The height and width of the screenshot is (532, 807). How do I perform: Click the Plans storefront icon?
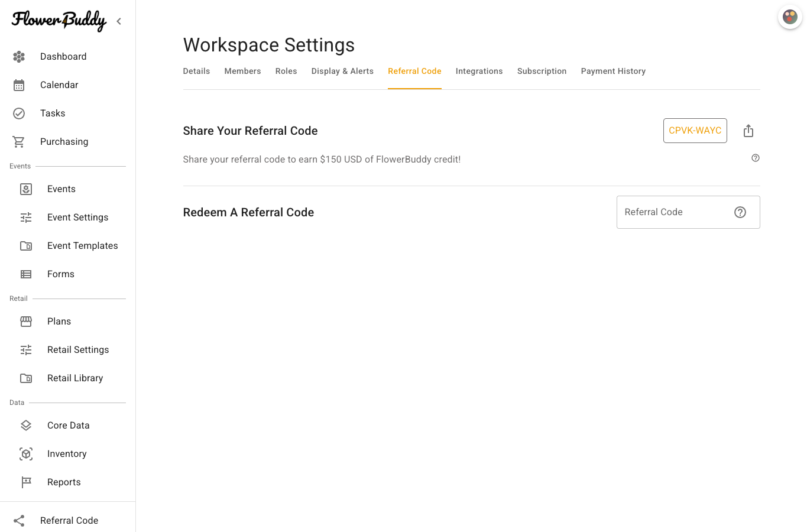[26, 322]
